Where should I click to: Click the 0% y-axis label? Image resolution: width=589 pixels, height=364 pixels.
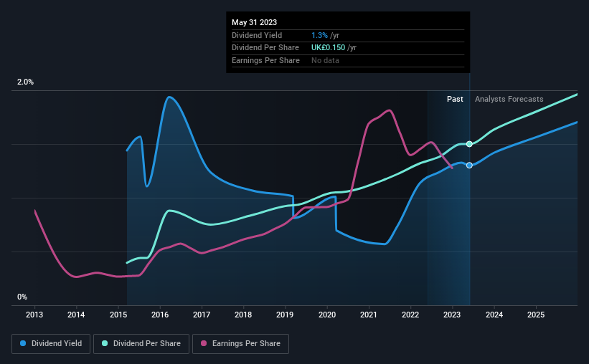(x=22, y=297)
